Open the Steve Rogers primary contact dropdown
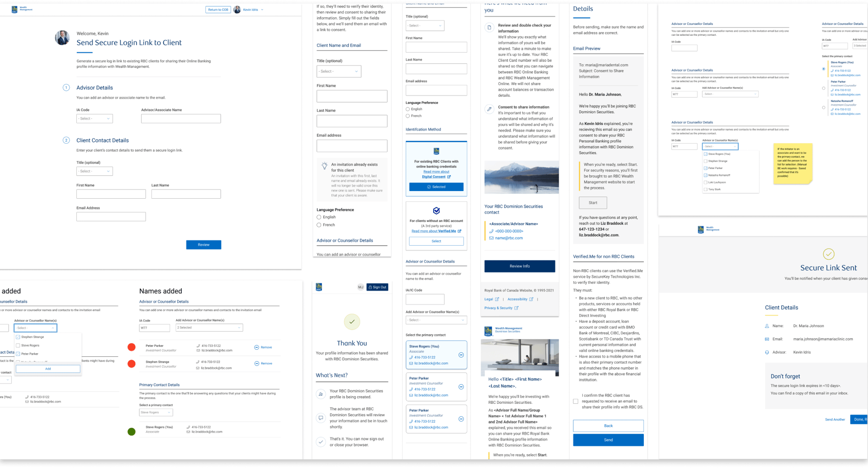The width and height of the screenshot is (868, 468). (x=156, y=413)
